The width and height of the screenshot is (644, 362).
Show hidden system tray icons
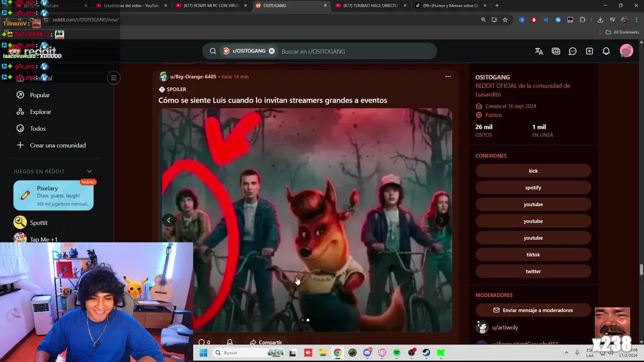coord(566,353)
